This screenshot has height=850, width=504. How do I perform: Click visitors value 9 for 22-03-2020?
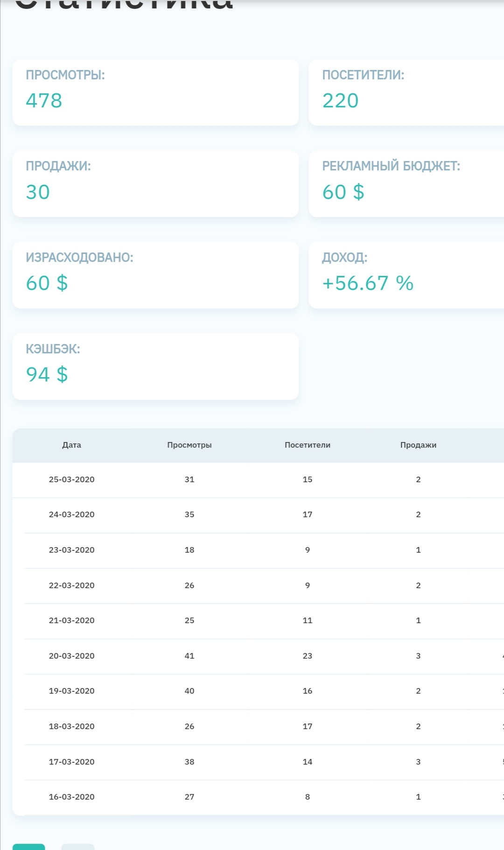coord(308,585)
